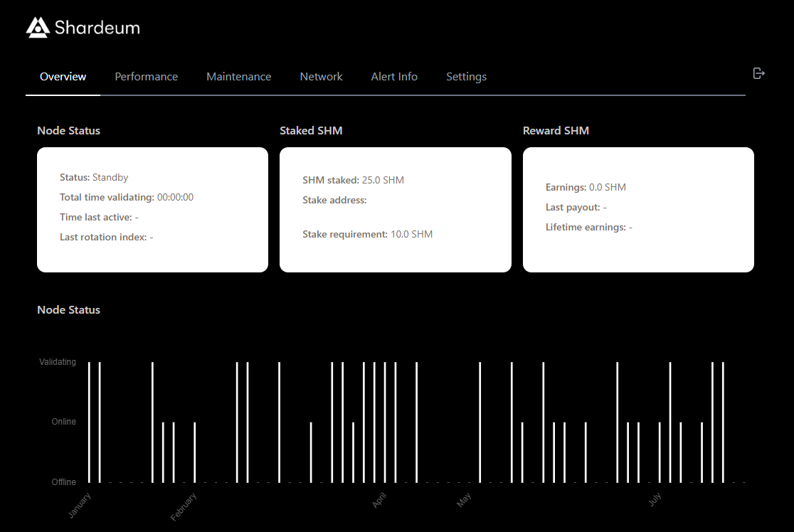Click the Last payout line

pos(576,207)
